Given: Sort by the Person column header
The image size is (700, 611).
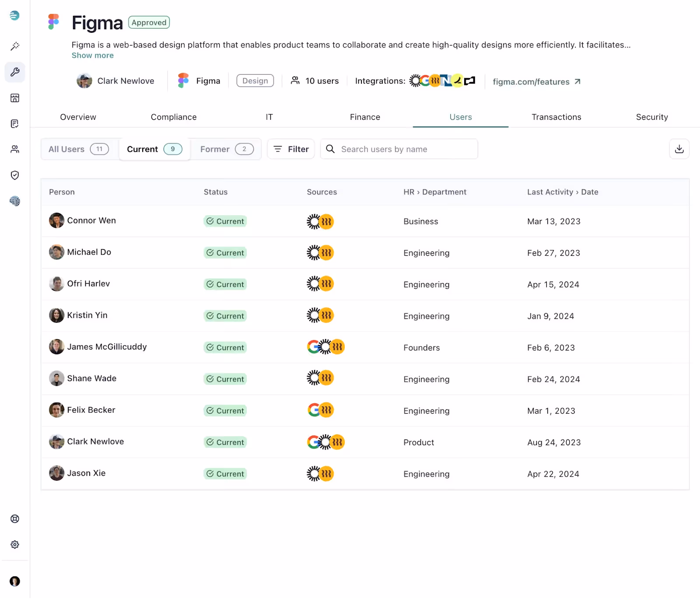Looking at the screenshot, I should 62,192.
